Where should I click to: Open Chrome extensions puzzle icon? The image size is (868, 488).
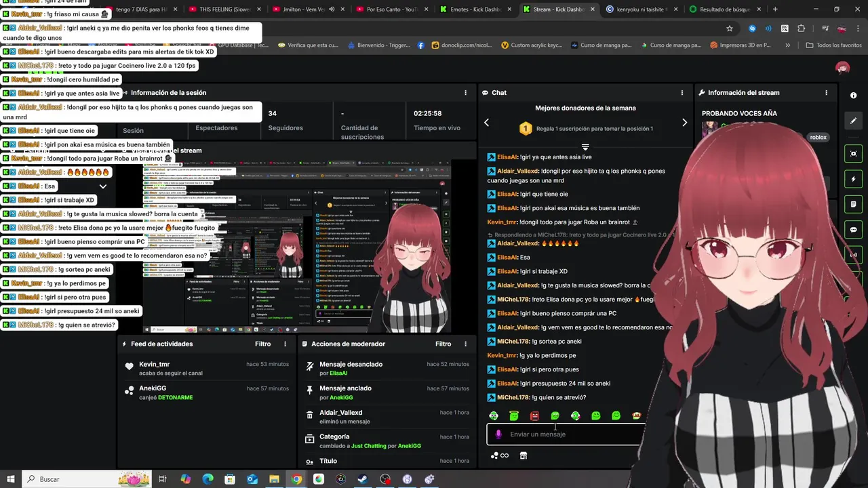(x=802, y=28)
